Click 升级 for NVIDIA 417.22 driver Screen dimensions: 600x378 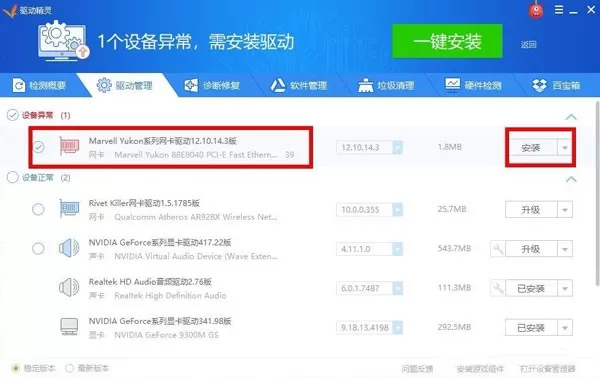[531, 249]
